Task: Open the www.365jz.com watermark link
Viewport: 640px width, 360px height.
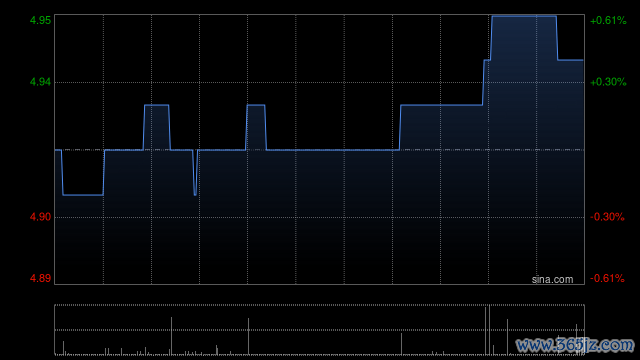Action: (575, 345)
